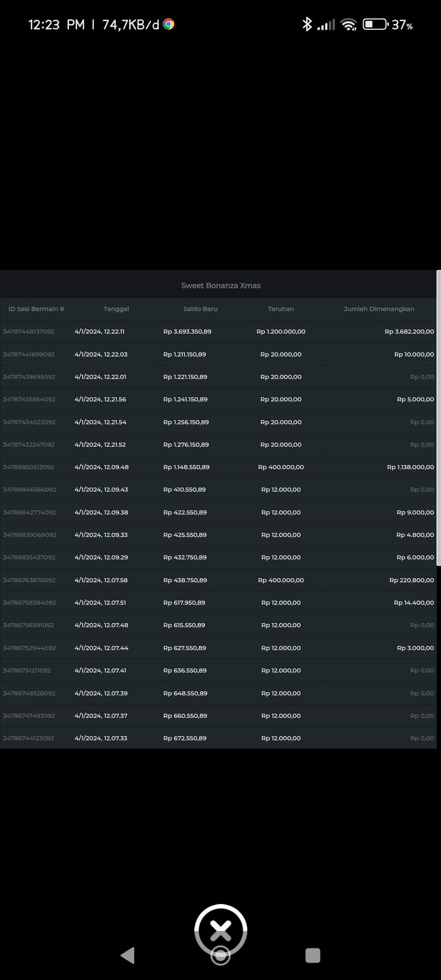441x980 pixels.
Task: Click the Sweet Bonanza Xmas title
Action: coord(220,285)
